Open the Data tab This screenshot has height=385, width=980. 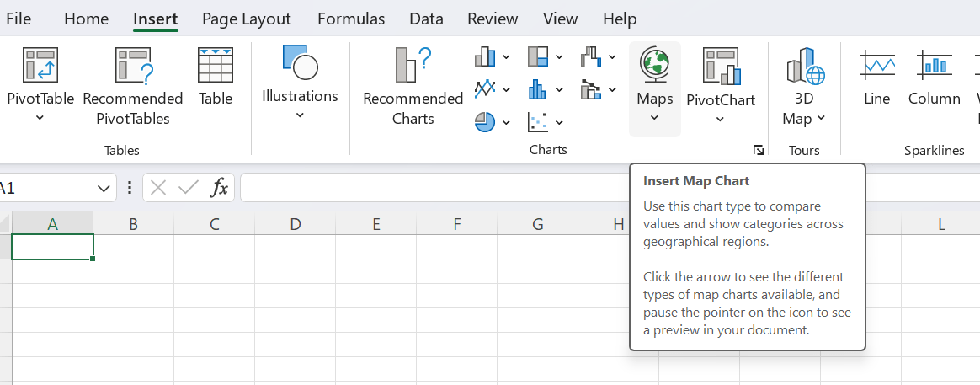point(426,19)
